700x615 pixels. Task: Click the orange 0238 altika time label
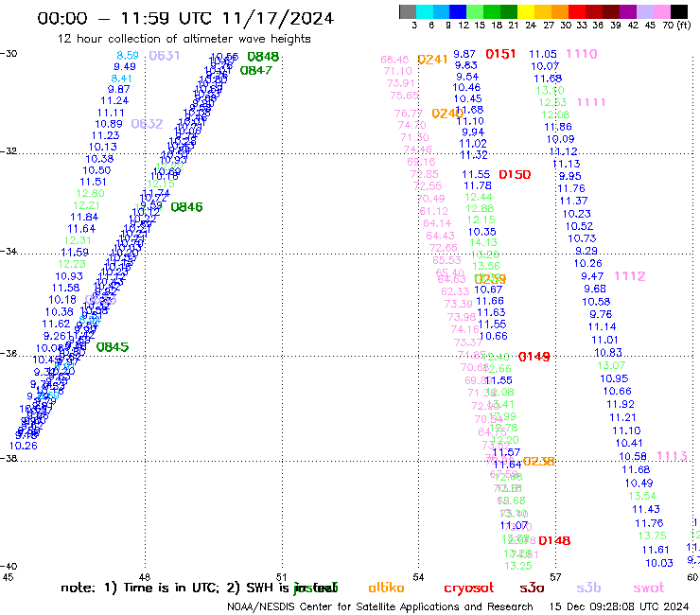tap(539, 462)
